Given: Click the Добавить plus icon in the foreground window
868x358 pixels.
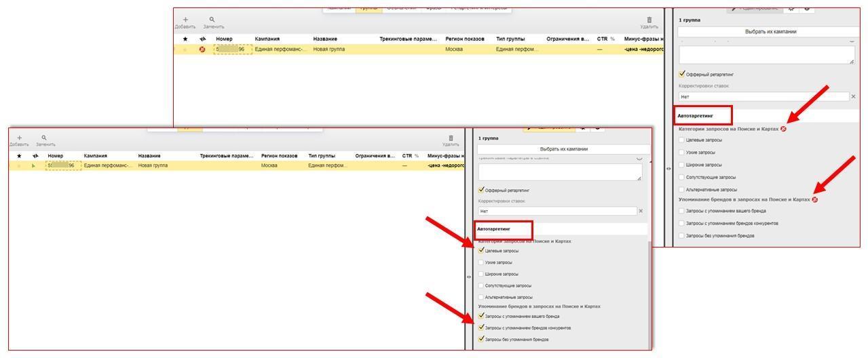Looking at the screenshot, I should pos(19,138).
